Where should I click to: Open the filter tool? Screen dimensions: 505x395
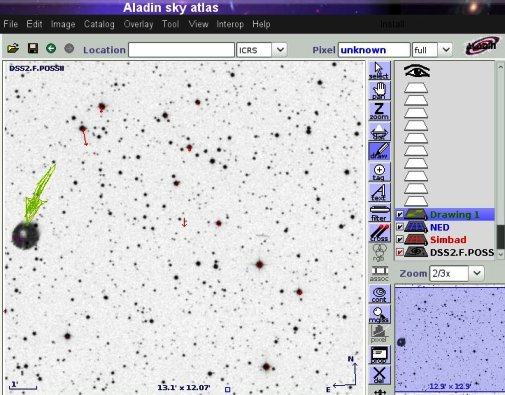(379, 213)
